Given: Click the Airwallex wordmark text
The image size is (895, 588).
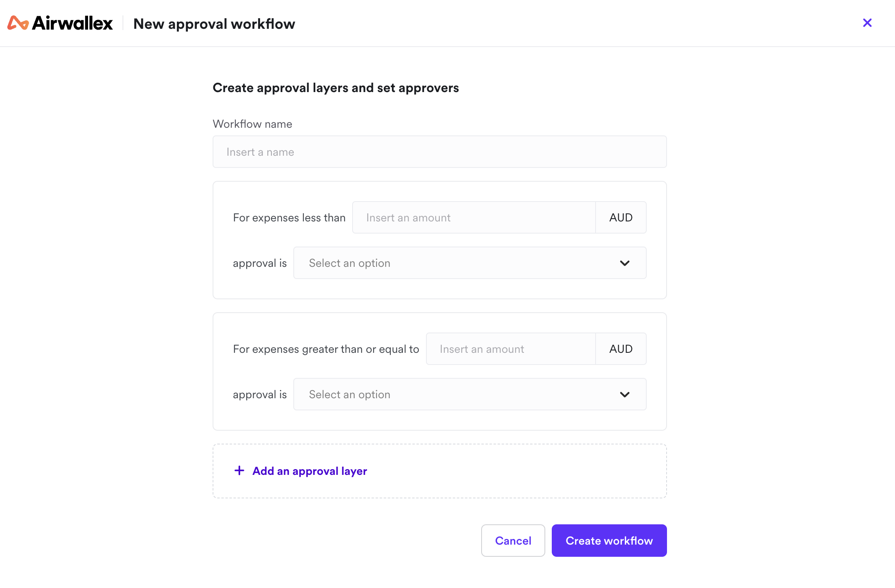Looking at the screenshot, I should 73,23.
